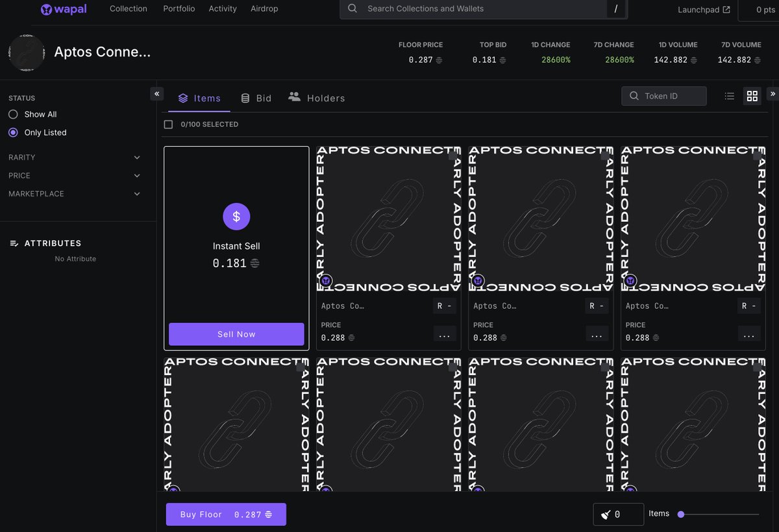
Task: Open the Attributes filter icon
Action: pos(14,243)
